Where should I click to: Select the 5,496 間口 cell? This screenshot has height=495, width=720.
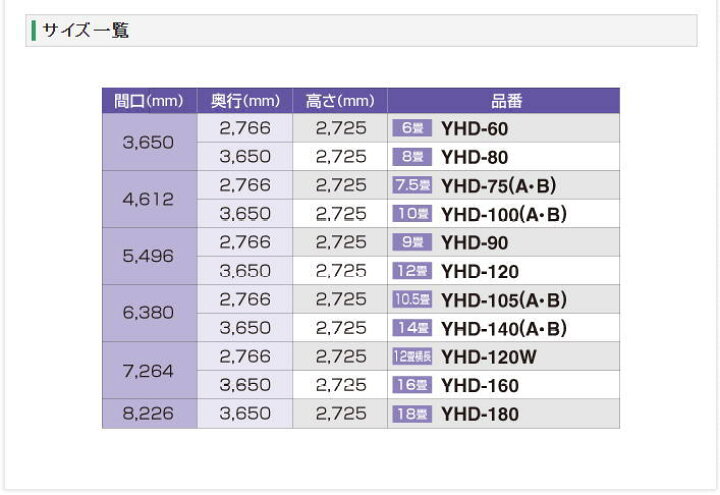point(148,256)
